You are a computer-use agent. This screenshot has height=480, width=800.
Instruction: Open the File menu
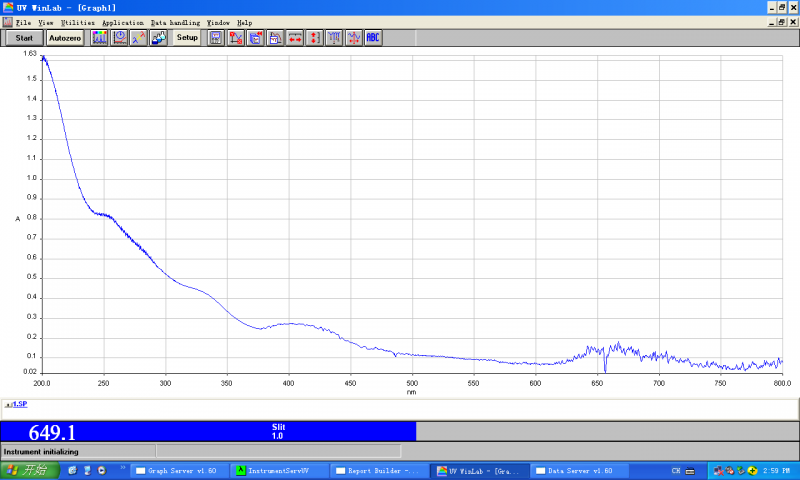[23, 23]
